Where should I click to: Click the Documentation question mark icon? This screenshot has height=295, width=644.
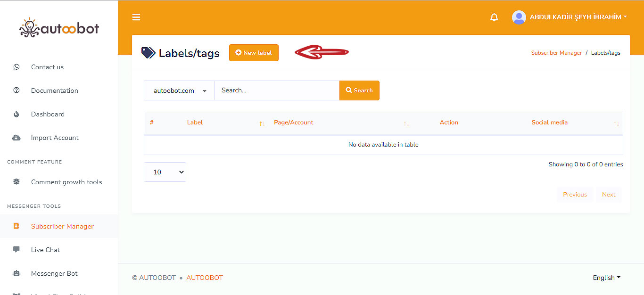coord(17,90)
